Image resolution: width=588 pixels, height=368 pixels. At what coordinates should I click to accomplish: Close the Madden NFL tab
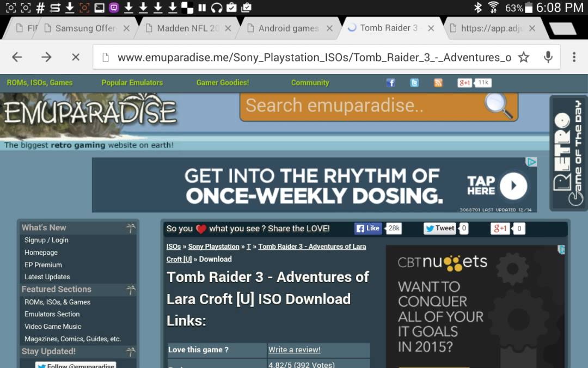click(228, 28)
